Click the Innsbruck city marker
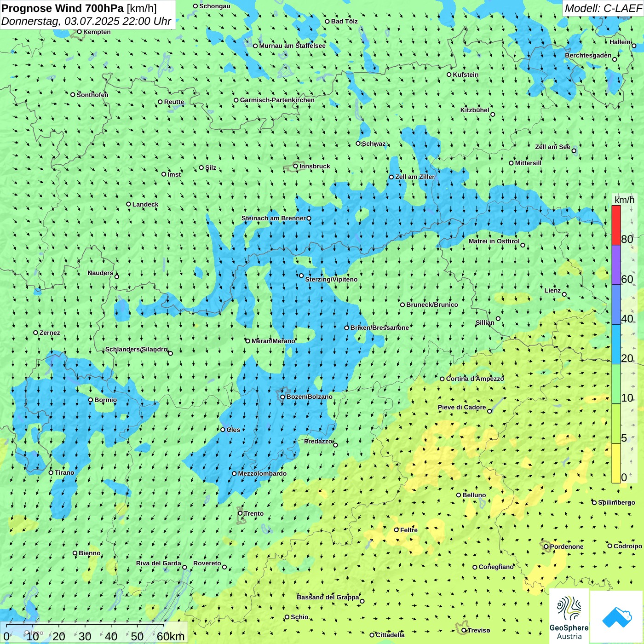Screen dimensions: 644x644 [296, 166]
